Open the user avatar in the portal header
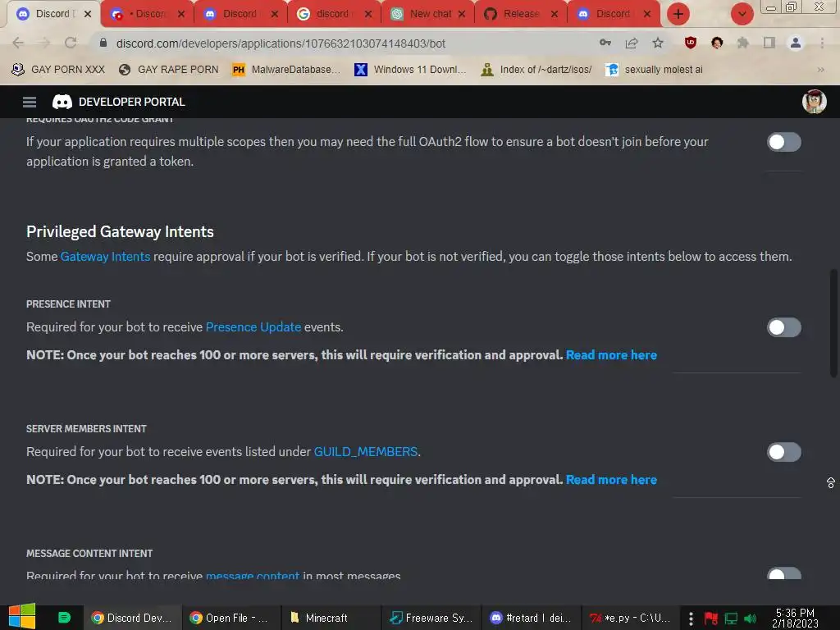This screenshot has width=840, height=630. click(x=814, y=102)
